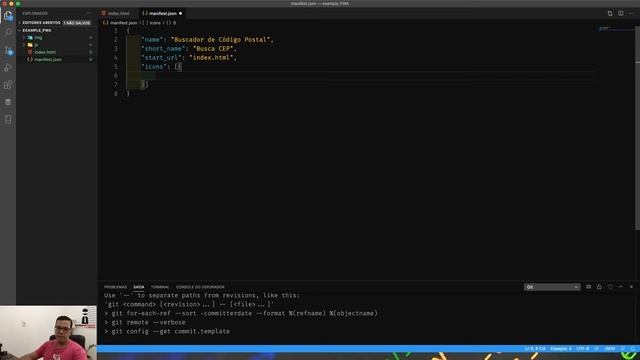This screenshot has height=360, width=640.
Task: Open the Source Control view icon
Action: pyautogui.click(x=8, y=50)
